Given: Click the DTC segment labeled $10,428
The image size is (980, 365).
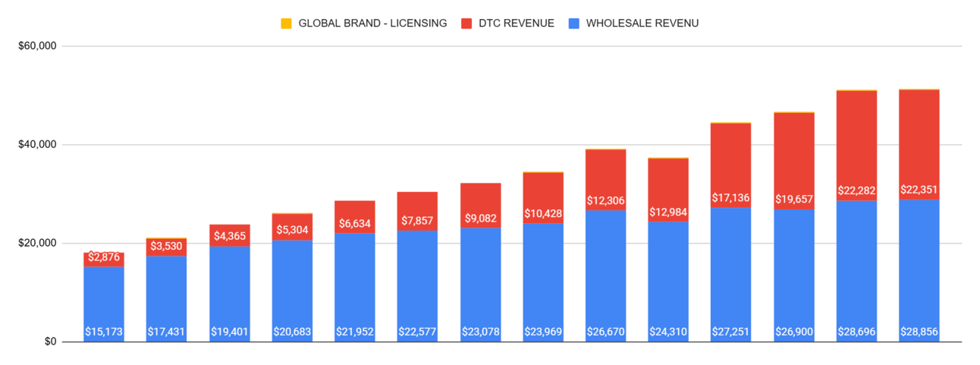Looking at the screenshot, I should [x=543, y=198].
